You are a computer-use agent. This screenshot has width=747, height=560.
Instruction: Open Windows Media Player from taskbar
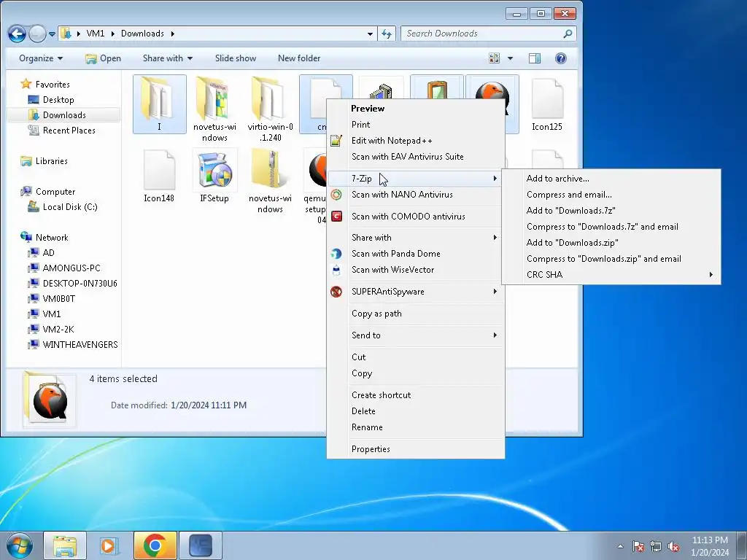click(x=109, y=545)
